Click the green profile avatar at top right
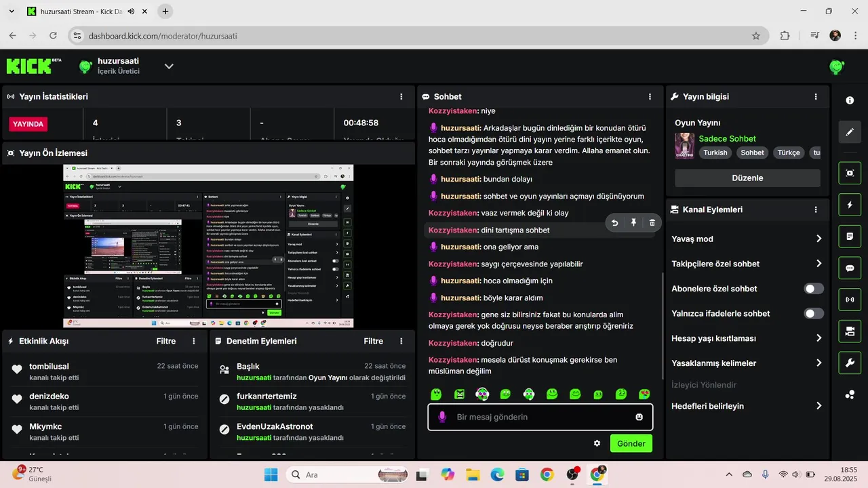The width and height of the screenshot is (868, 488). [837, 66]
